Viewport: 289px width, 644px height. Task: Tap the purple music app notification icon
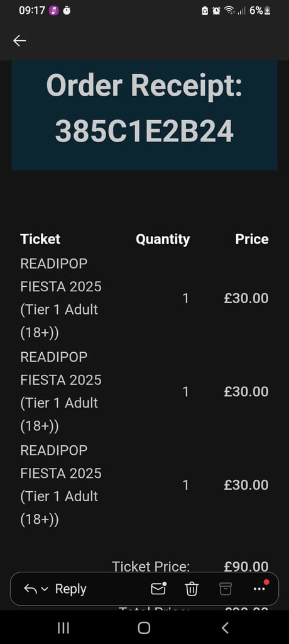[54, 11]
